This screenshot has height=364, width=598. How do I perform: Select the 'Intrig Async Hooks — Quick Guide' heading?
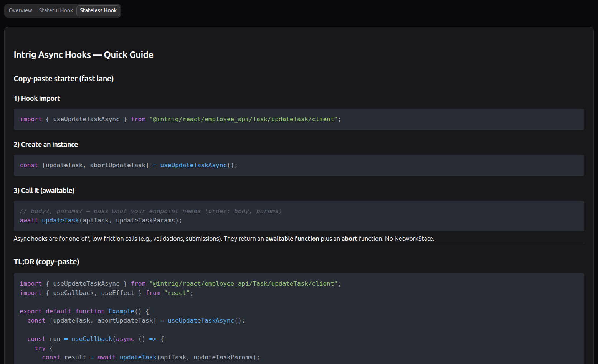tap(83, 54)
